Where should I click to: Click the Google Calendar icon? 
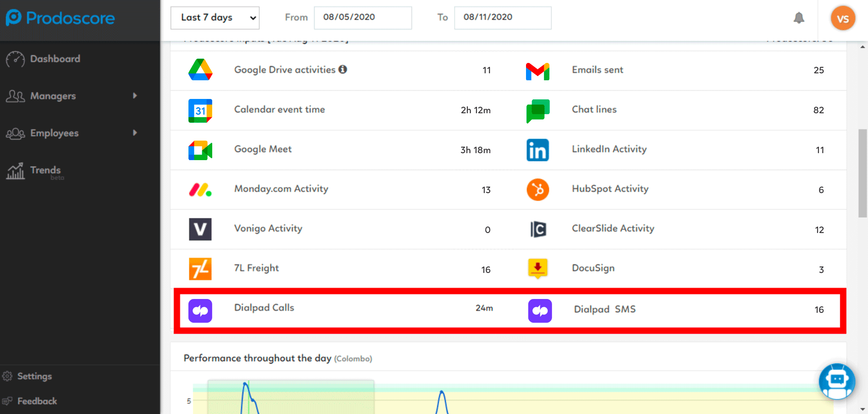coord(200,111)
